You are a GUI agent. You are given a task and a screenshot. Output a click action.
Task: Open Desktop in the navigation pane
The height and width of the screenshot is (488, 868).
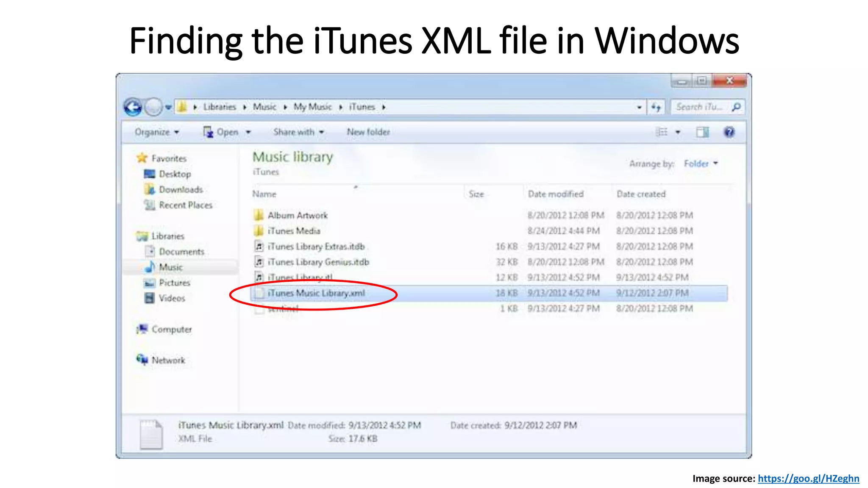[175, 174]
